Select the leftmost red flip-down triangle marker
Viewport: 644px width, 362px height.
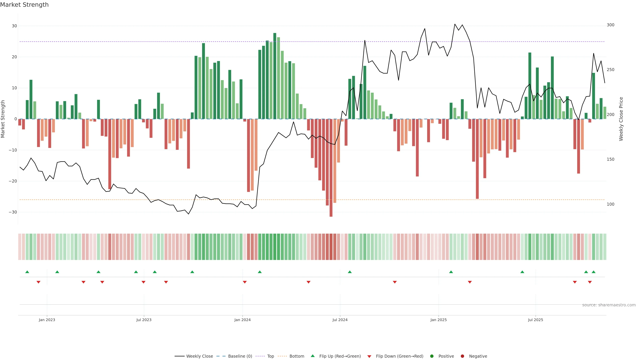click(39, 282)
